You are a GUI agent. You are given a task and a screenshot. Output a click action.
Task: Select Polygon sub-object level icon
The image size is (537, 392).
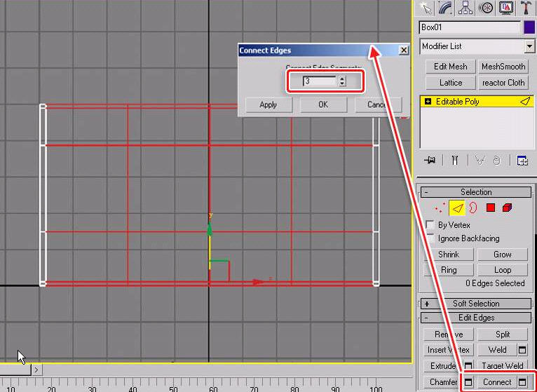[x=490, y=208]
